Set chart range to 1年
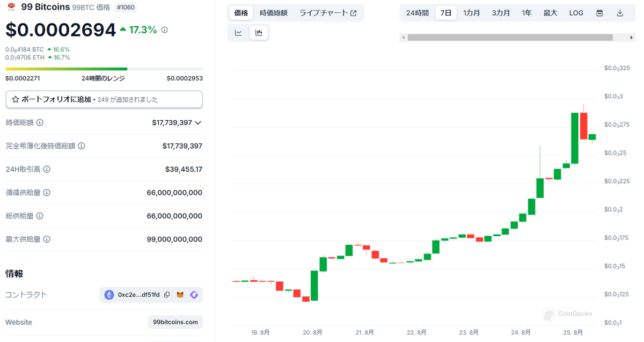This screenshot has width=644, height=342. click(527, 13)
